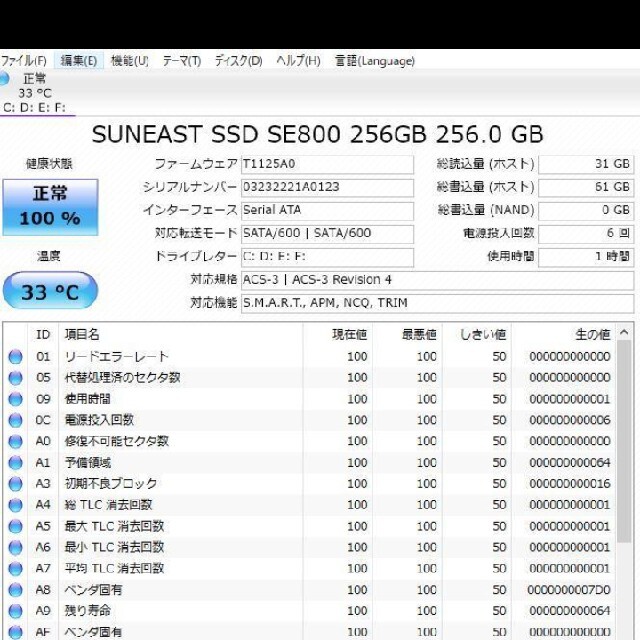
Task: Select the 総 TLC 消去回数 row name
Action: tap(108, 505)
